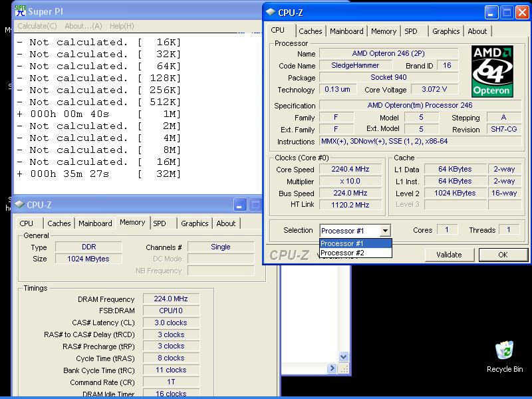Click the FSB:DRAM CPU/10 value
This screenshot has height=399, width=532.
[171, 311]
